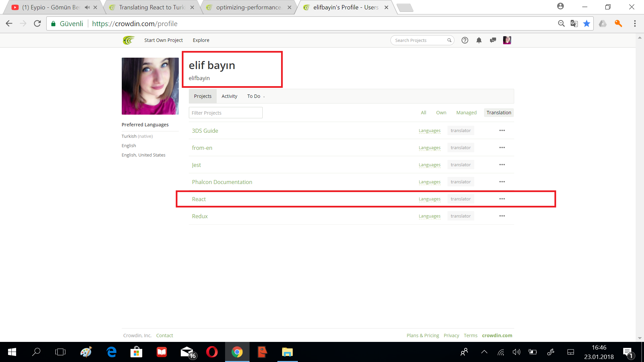Switch to Translating React to Turkish tab
This screenshot has width=644, height=362.
[152, 7]
